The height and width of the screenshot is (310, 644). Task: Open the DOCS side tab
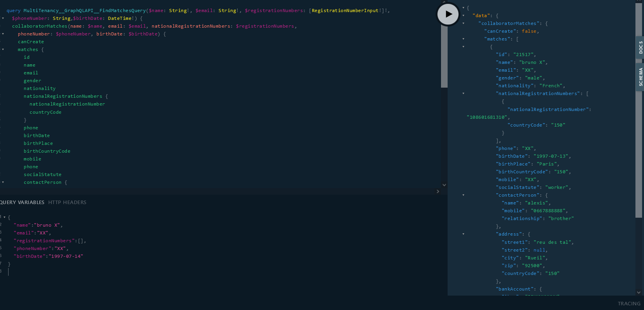pos(640,48)
